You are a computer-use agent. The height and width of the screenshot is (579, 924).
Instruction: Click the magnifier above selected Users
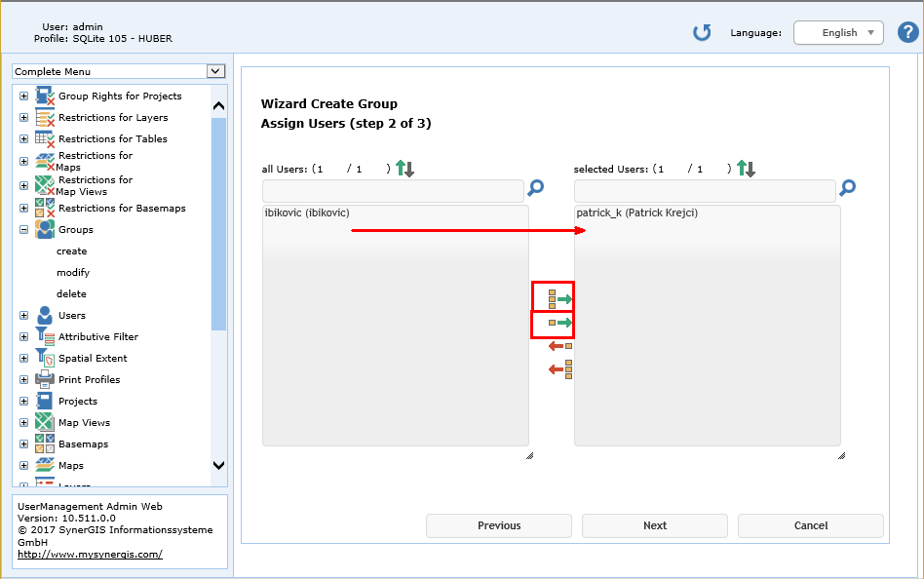tap(846, 189)
